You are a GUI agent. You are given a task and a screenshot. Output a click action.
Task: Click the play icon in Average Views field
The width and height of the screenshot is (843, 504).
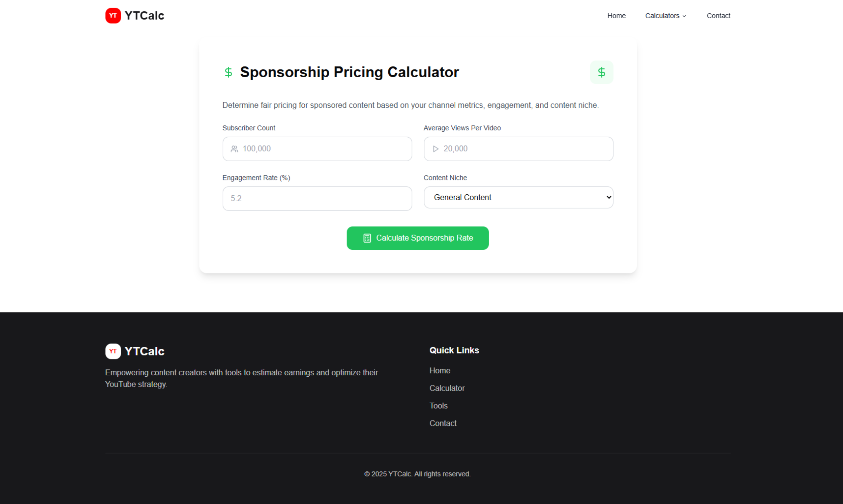pos(435,149)
